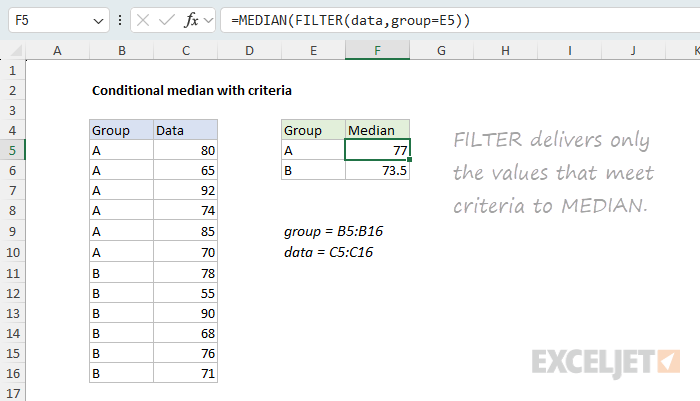Click 'Data' header in cell C4

[x=185, y=130]
